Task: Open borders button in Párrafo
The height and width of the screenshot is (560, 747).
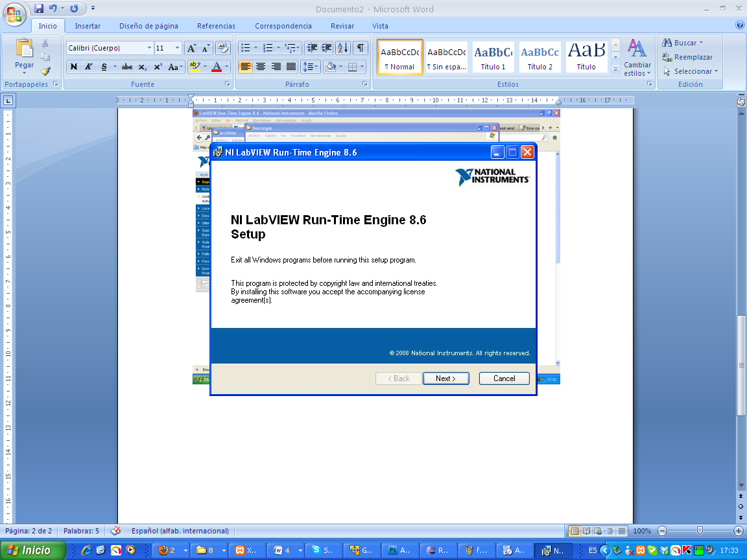Action: pos(353,67)
